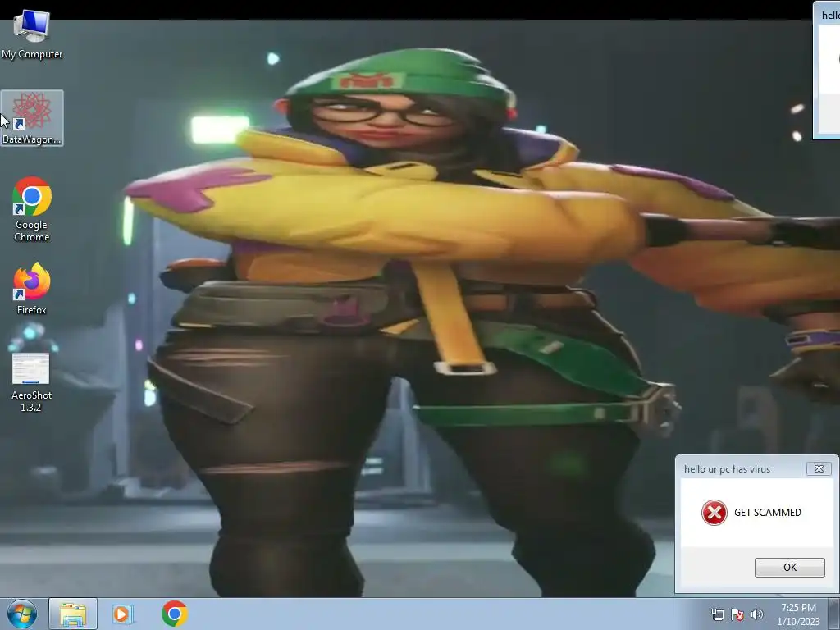Open the Google Chrome desktop shortcut
The height and width of the screenshot is (630, 840).
[x=32, y=209]
